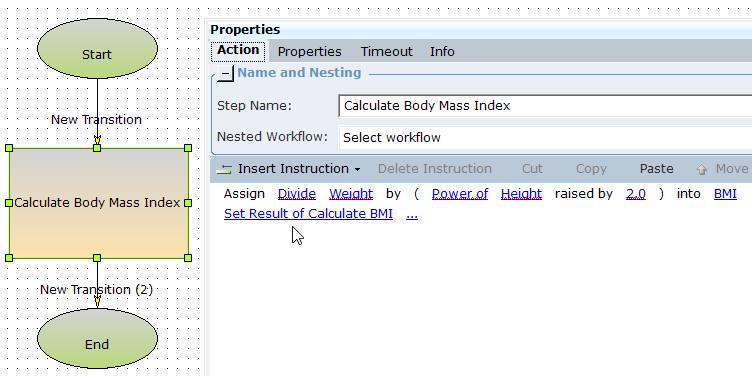
Task: Click the Height variable link
Action: [x=521, y=194]
